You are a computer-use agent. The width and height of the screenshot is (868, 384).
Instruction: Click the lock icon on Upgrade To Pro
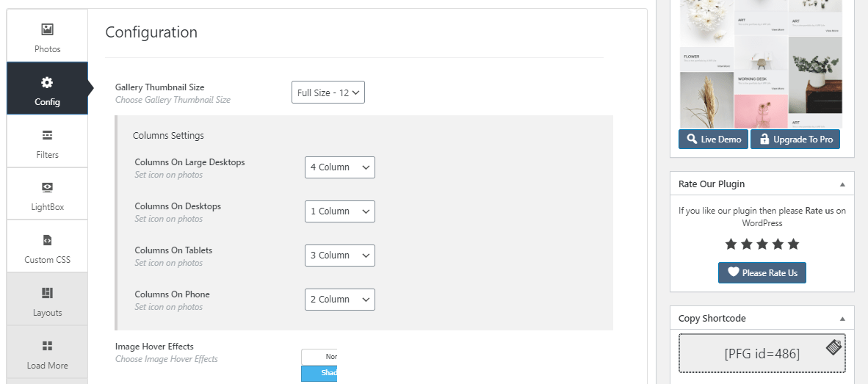[x=764, y=139]
